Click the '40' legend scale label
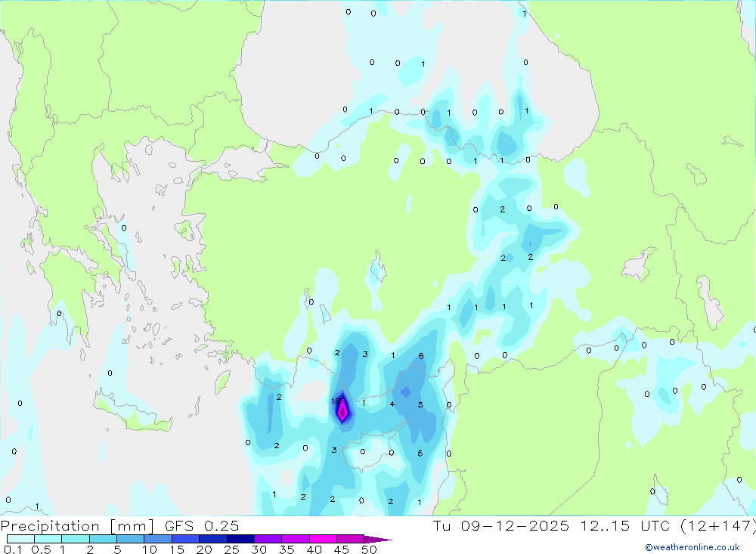The width and height of the screenshot is (756, 554). (314, 549)
